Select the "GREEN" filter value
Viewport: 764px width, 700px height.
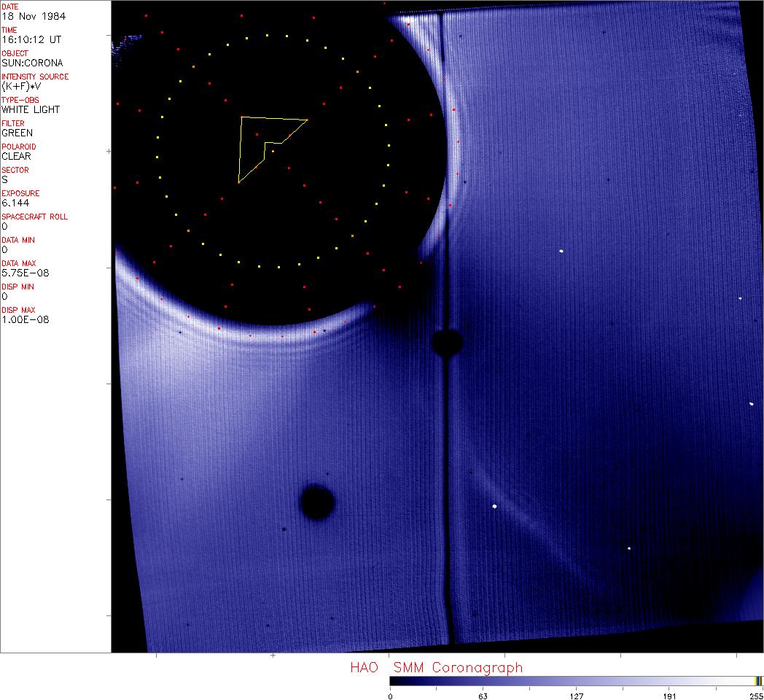(x=17, y=133)
